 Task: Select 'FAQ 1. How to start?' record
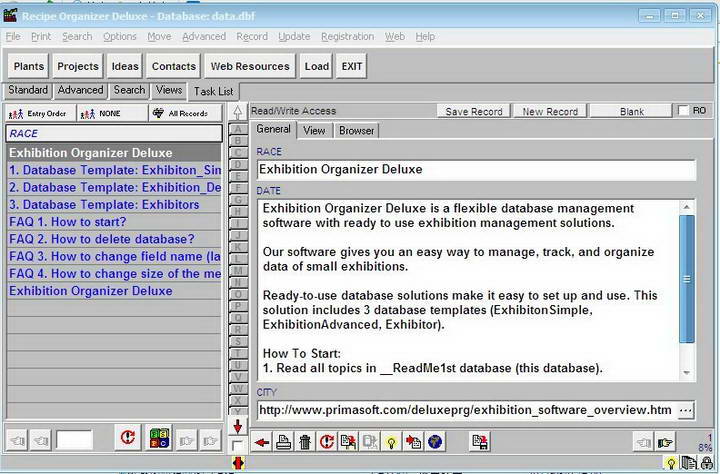[114, 222]
